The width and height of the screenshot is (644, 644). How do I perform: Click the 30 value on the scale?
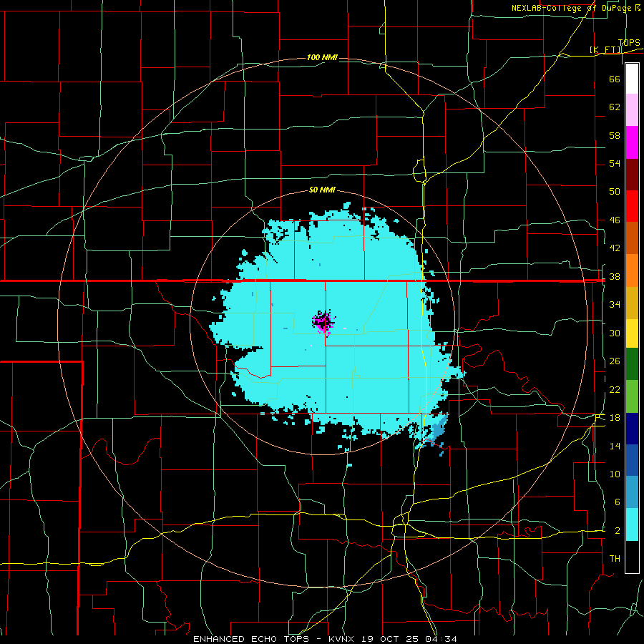[615, 333]
